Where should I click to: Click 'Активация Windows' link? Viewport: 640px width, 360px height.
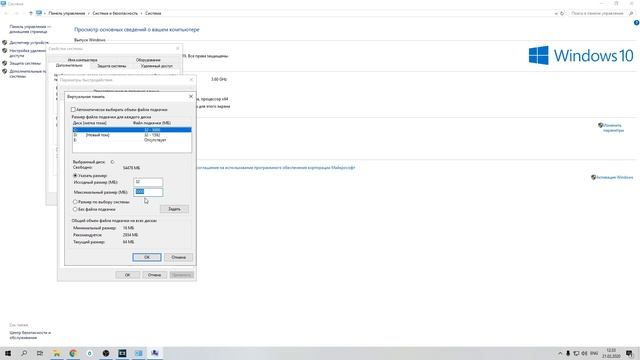coord(614,178)
